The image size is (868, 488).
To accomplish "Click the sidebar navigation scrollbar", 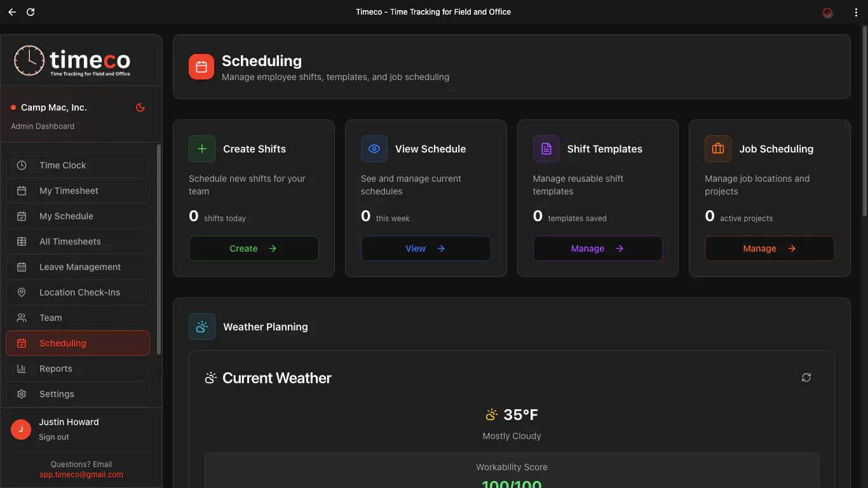I will tap(159, 249).
